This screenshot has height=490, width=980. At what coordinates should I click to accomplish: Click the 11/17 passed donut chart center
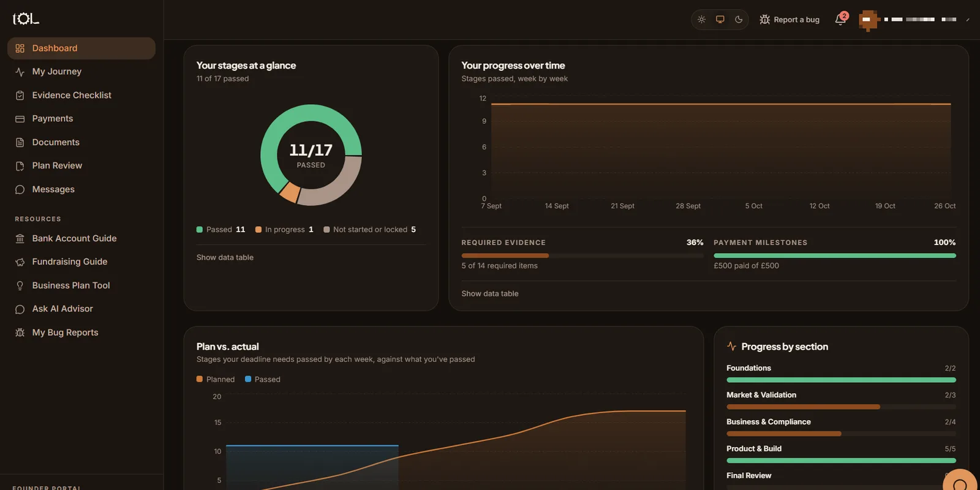pyautogui.click(x=311, y=155)
